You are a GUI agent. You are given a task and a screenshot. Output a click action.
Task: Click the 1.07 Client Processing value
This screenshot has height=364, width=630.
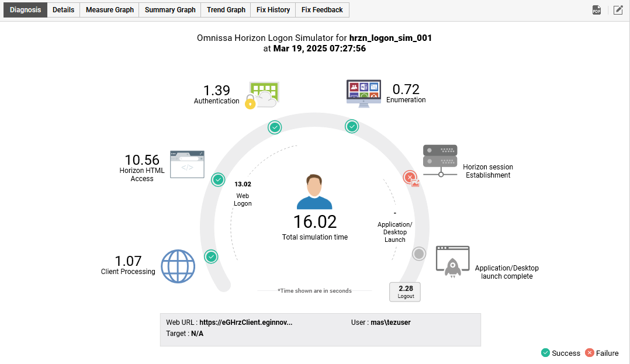(x=128, y=261)
